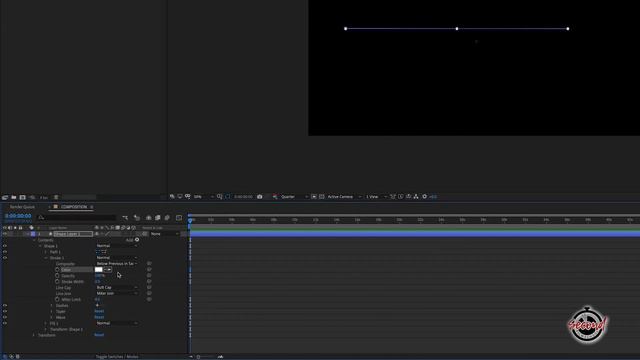Toggle eye icon for Dashes row
The image size is (640, 360).
5,305
